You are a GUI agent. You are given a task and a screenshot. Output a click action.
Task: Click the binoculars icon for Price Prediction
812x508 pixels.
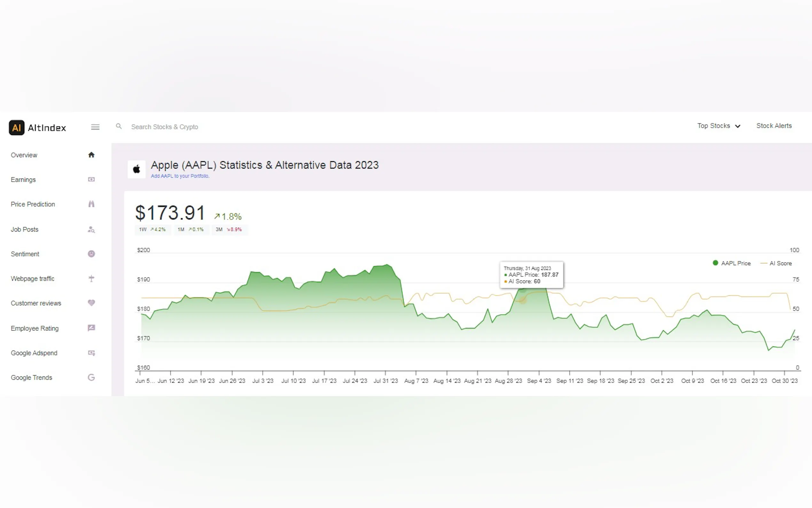(x=91, y=204)
